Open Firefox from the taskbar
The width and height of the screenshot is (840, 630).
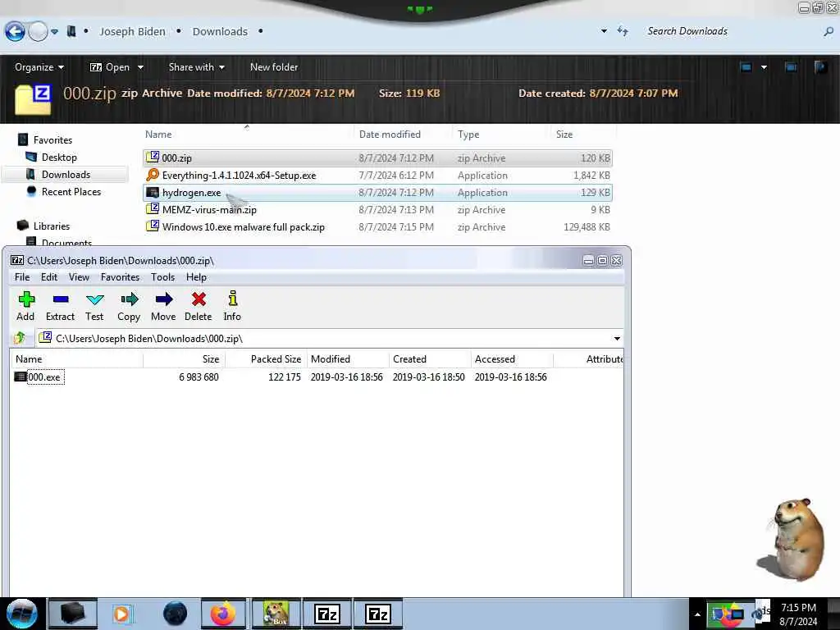[223, 614]
